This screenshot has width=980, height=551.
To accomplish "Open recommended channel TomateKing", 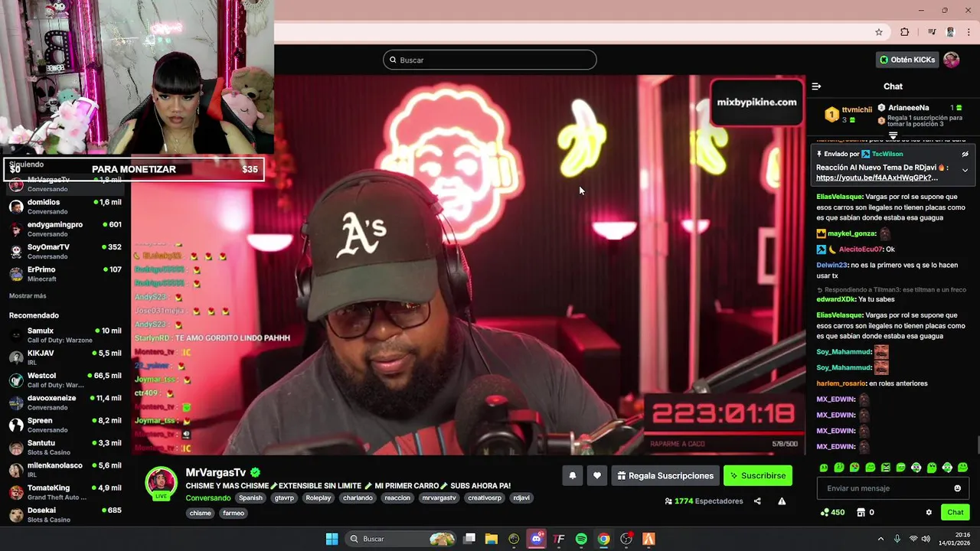I will pyautogui.click(x=65, y=492).
